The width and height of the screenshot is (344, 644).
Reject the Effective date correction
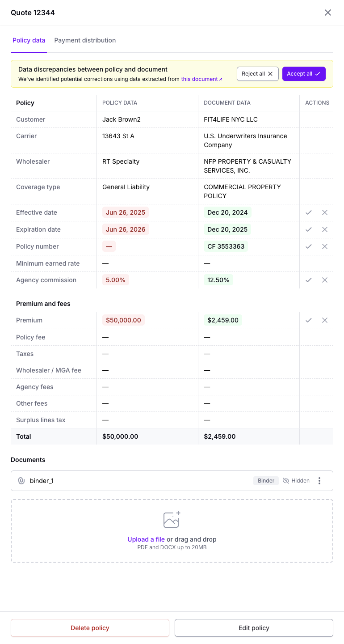(325, 212)
